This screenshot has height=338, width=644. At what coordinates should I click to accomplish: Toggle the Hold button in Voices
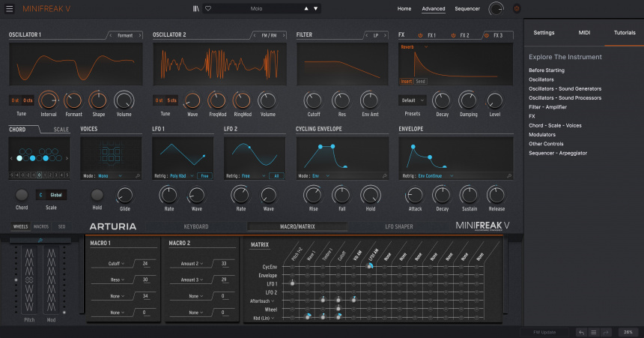click(x=97, y=194)
